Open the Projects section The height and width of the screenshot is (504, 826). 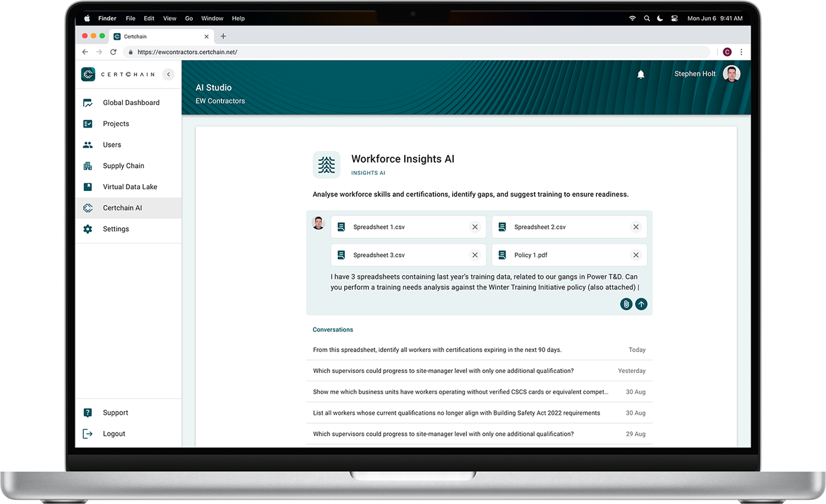[x=116, y=123]
